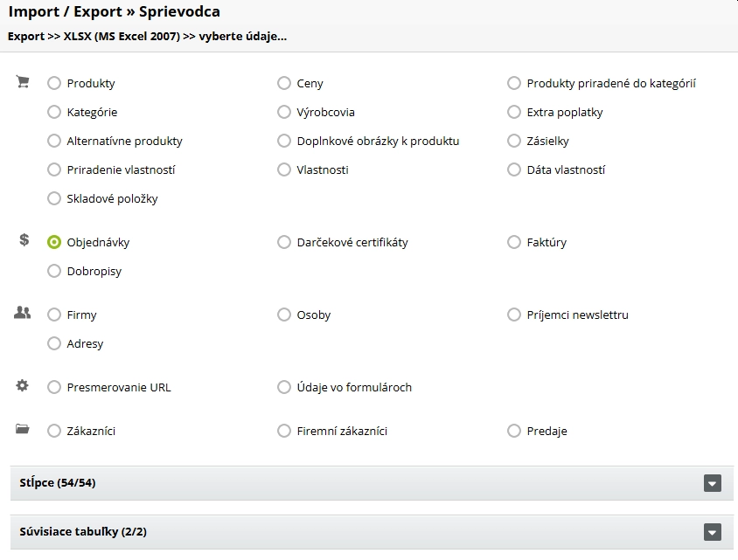Viewport: 738px width, 560px height.
Task: Pick the Predaje radio option
Action: click(514, 431)
